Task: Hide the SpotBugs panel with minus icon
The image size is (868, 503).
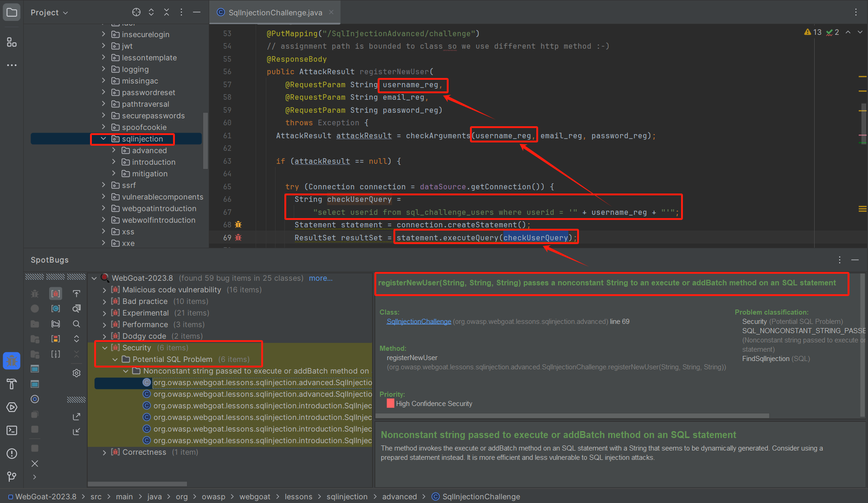Action: point(855,260)
